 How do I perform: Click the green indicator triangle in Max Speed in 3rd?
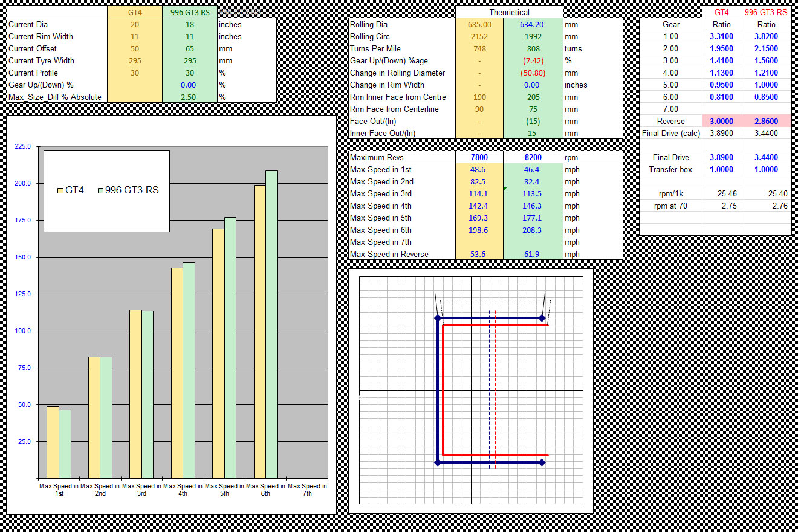tap(505, 190)
